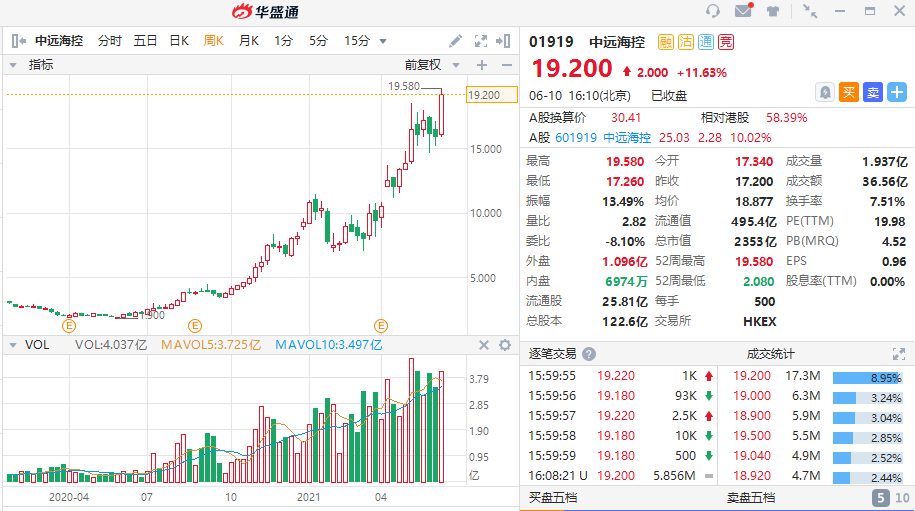
Task: Zoom in chart with plus icon
Action: 481,65
